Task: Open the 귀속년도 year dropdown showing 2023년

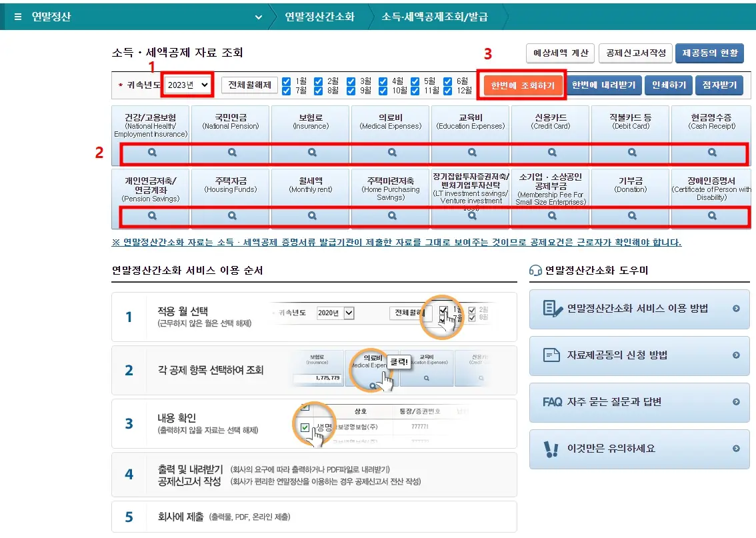Action: pyautogui.click(x=186, y=85)
